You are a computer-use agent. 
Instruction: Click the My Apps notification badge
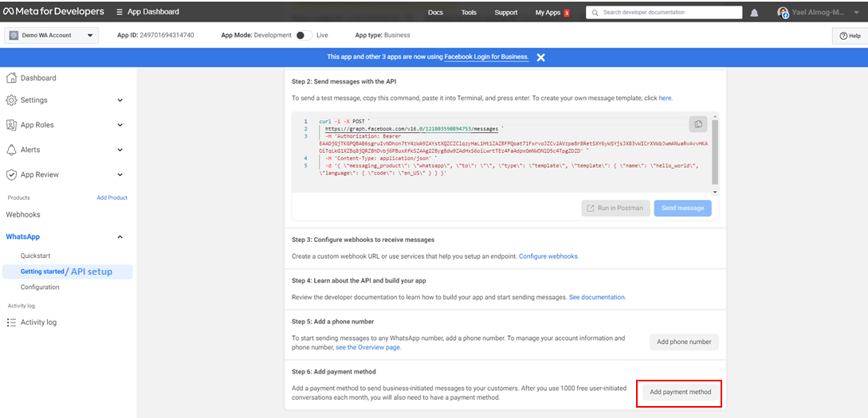(x=566, y=13)
